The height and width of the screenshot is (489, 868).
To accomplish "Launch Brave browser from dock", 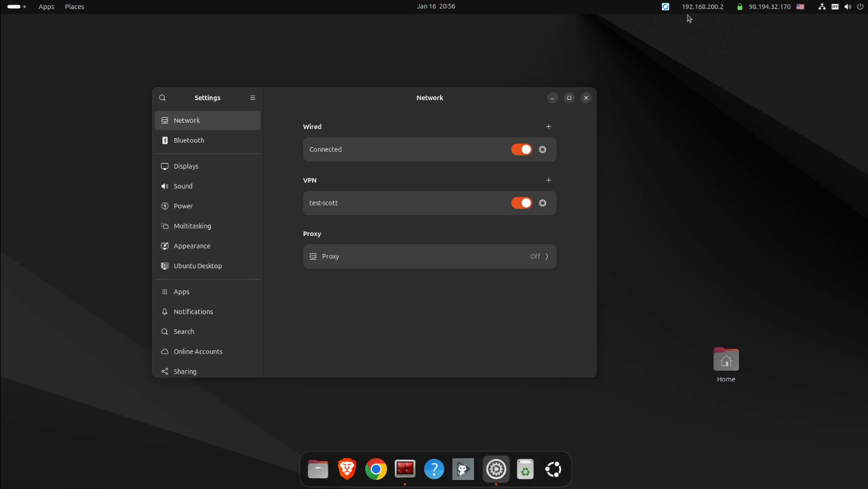I will [x=347, y=469].
